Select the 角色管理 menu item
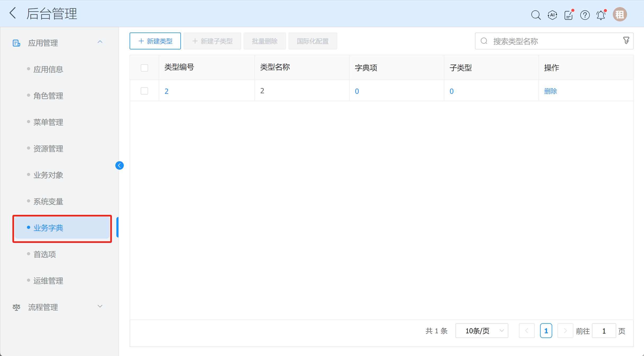 pos(48,96)
